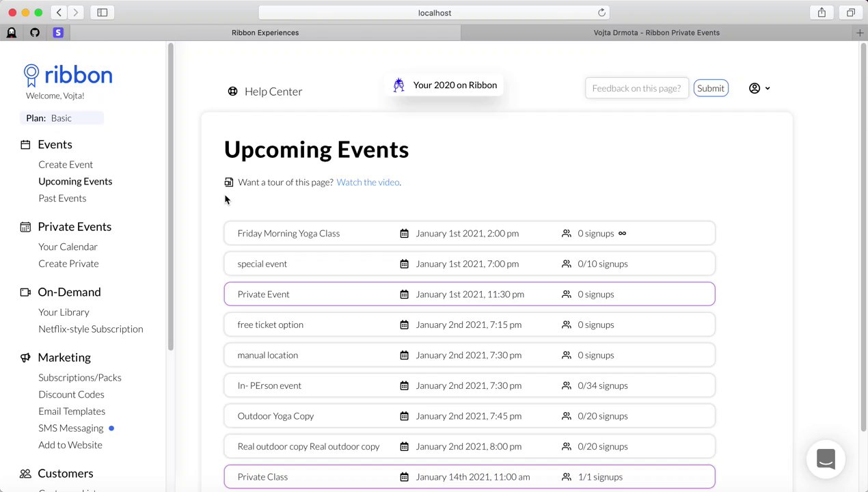This screenshot has width=868, height=492.
Task: Click the Private Events calendar grid icon
Action: point(25,227)
